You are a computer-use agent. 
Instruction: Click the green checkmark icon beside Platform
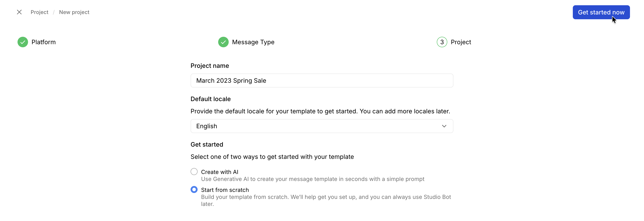(x=23, y=42)
